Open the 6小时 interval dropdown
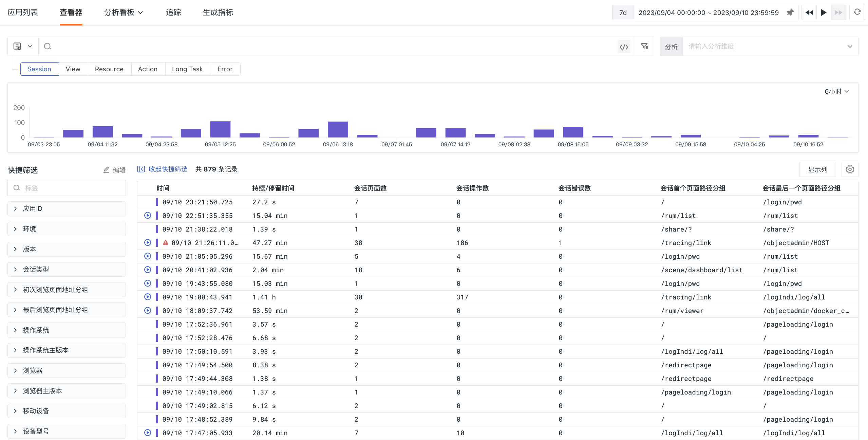868x440 pixels. click(x=837, y=91)
